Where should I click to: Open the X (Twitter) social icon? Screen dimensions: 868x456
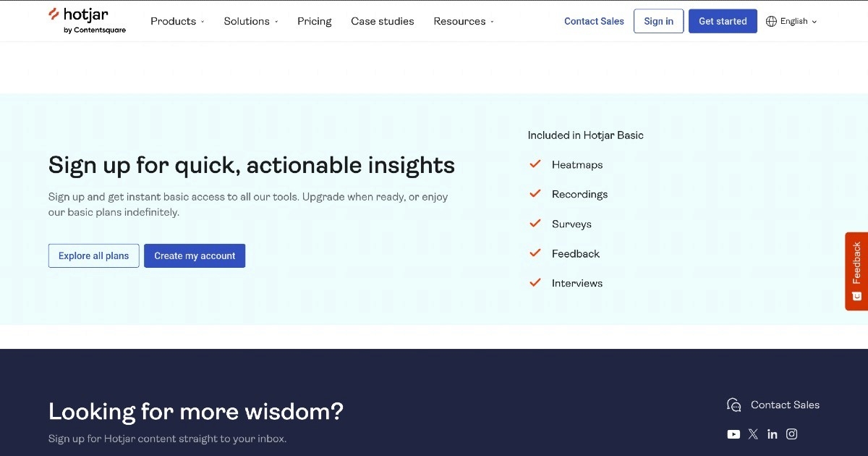[x=753, y=434]
